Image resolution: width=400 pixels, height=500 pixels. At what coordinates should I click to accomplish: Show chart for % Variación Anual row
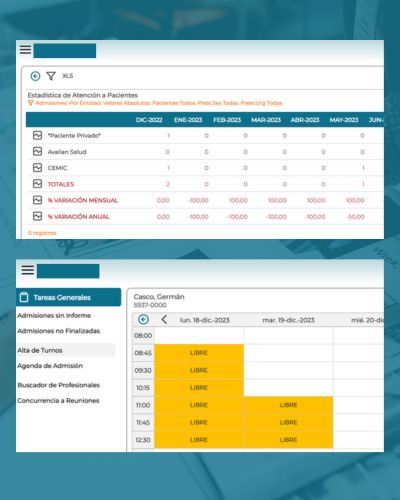37,216
